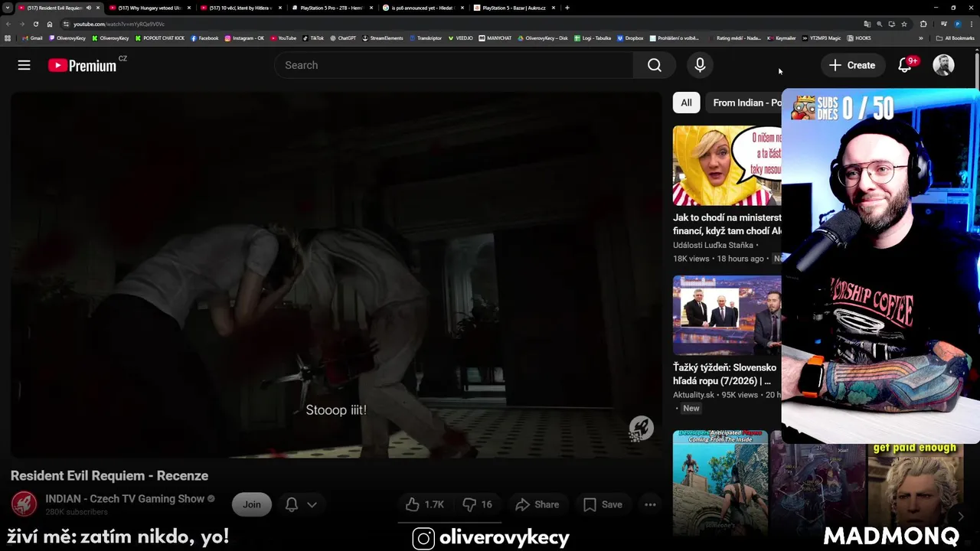Image resolution: width=980 pixels, height=551 pixels.
Task: Open the YouTube hamburger guide menu
Action: 24,65
